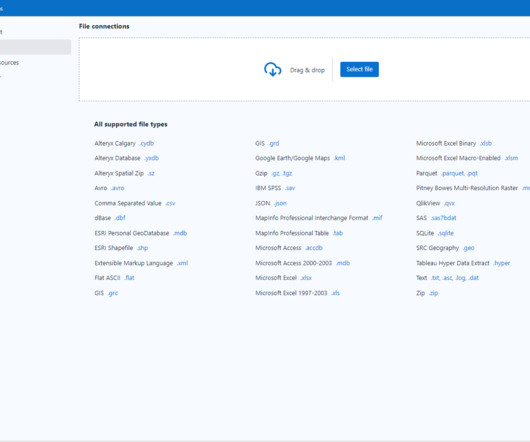Viewport: 530px width, 442px height.
Task: Click the .gz, .tgz Gzip extensions
Action: (282, 173)
